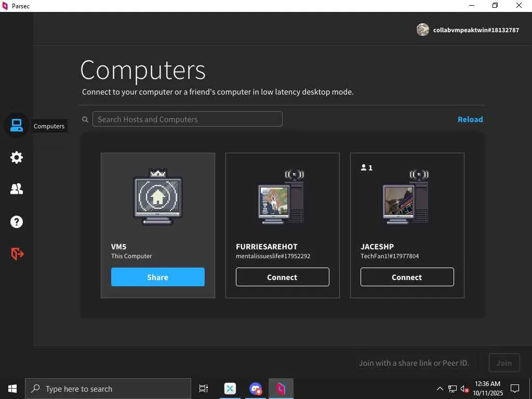The height and width of the screenshot is (399, 532).
Task: Open the Action Center notifications icon
Action: 515,389
